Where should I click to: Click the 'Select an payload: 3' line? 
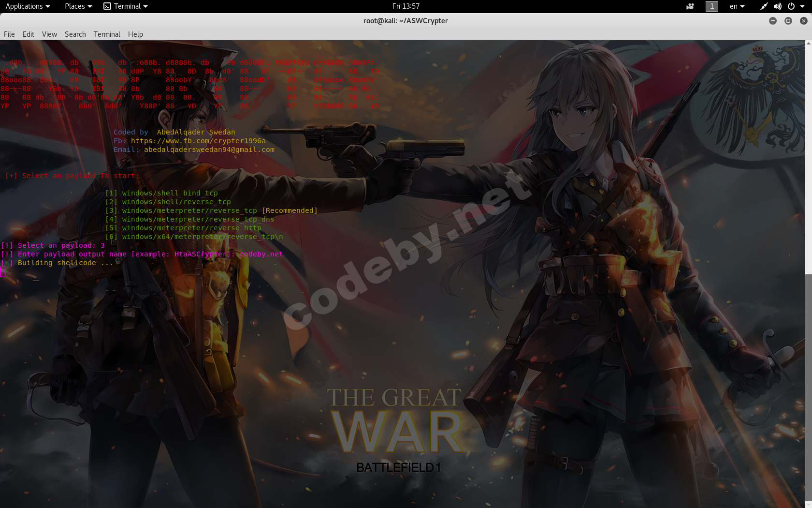[x=53, y=245]
